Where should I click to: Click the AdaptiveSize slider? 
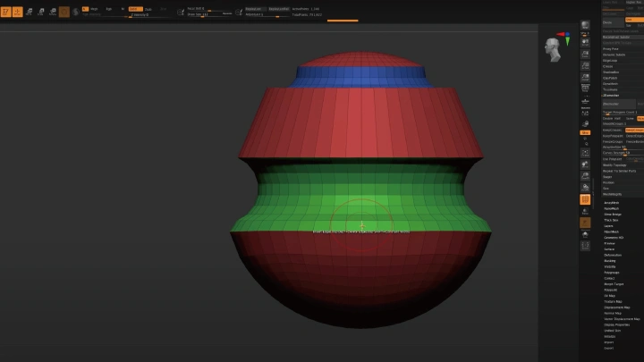pyautogui.click(x=623, y=147)
